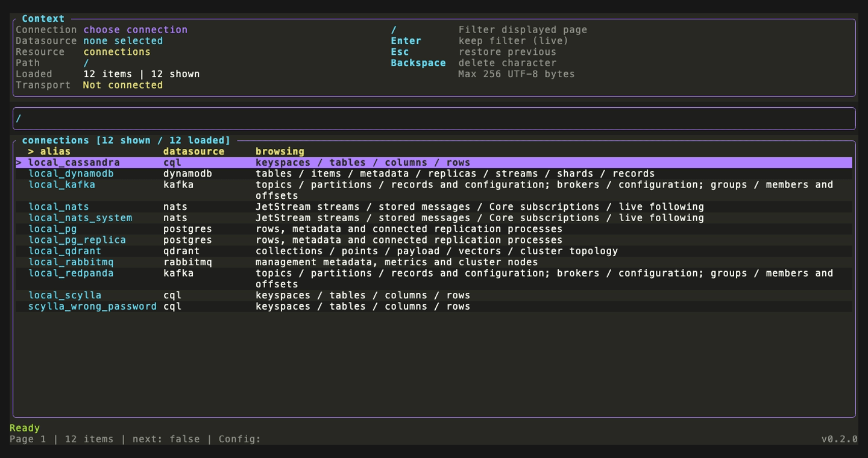
Task: Click the 'Page 1' status bar entry
Action: 28,439
